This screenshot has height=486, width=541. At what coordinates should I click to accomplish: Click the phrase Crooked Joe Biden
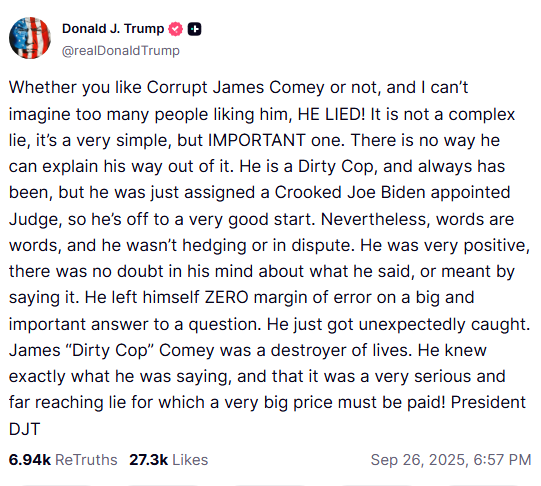[350, 192]
